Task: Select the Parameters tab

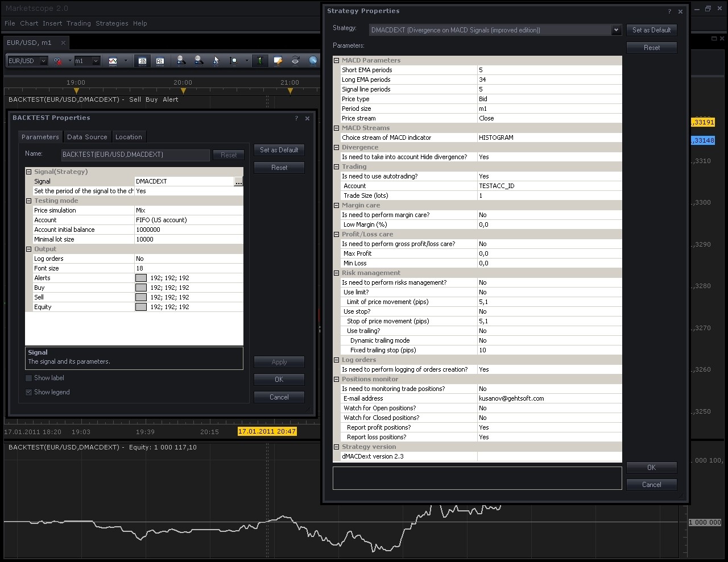Action: 40,137
